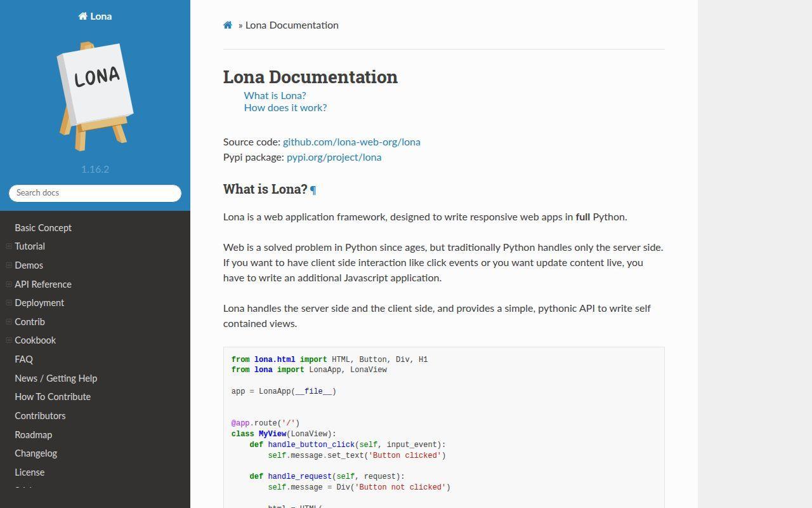This screenshot has height=508, width=812.
Task: Expand the Tutorial section in sidebar
Action: coord(9,246)
